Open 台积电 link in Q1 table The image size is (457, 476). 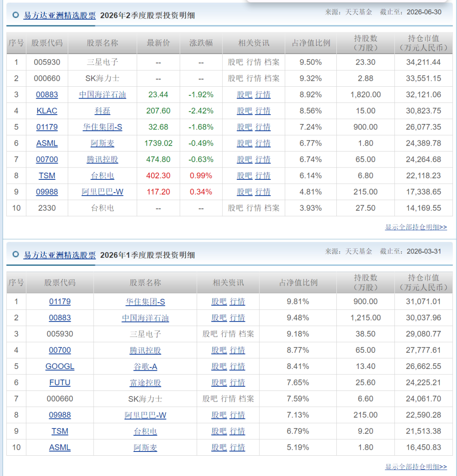[145, 431]
